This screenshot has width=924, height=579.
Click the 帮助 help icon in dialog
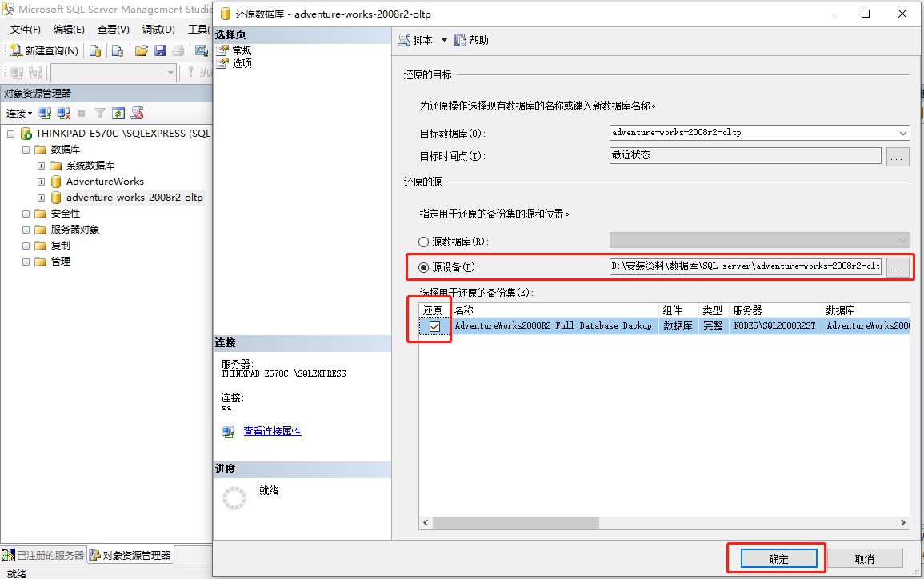(x=460, y=40)
